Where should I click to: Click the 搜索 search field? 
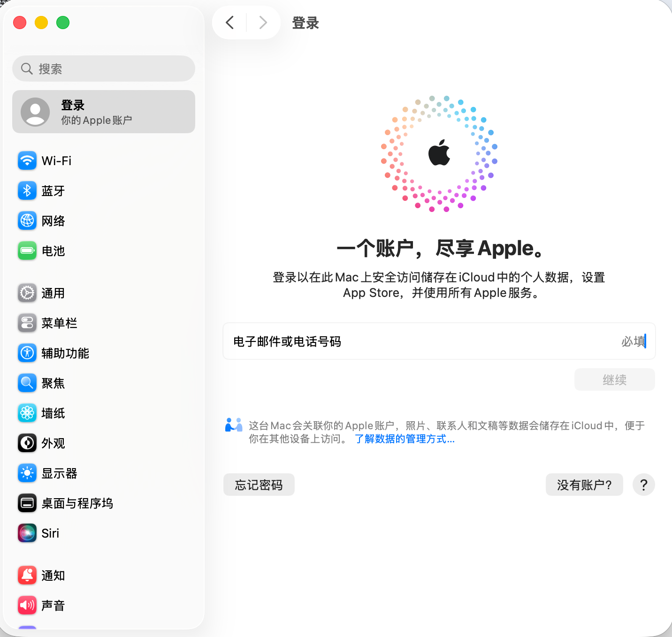pyautogui.click(x=104, y=69)
